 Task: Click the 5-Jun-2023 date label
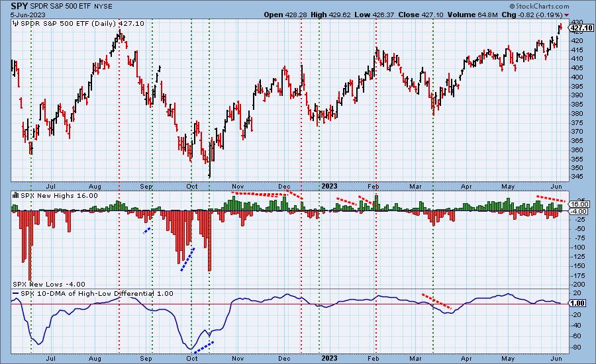(28, 15)
